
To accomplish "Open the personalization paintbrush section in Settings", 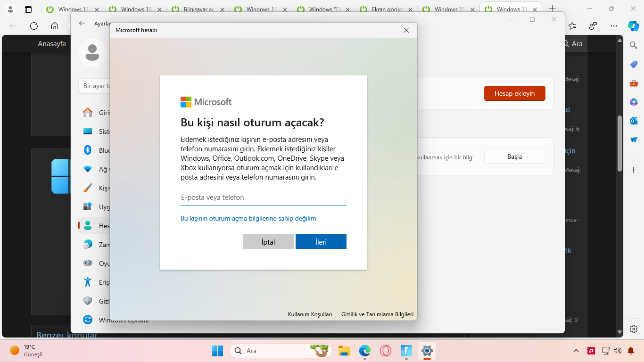I will pos(94,188).
